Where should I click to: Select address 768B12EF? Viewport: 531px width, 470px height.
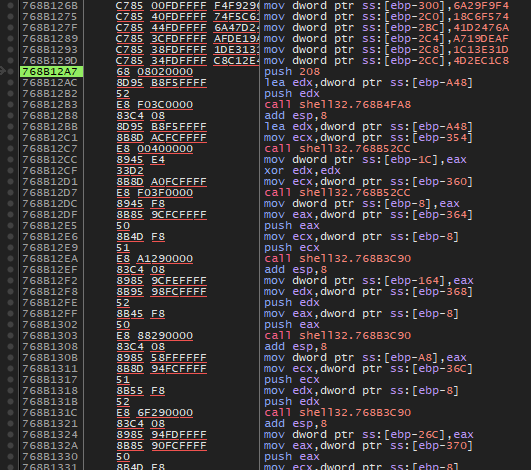point(50,270)
